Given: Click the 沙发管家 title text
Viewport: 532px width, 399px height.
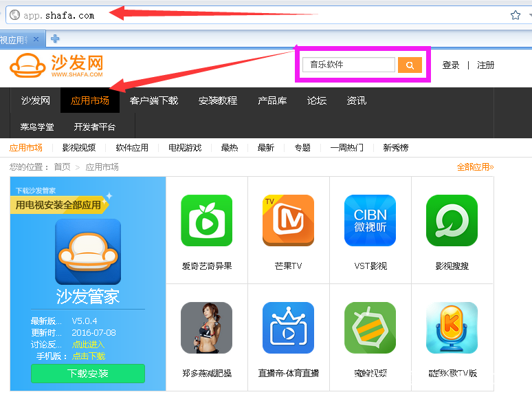Looking at the screenshot, I should coord(88,296).
